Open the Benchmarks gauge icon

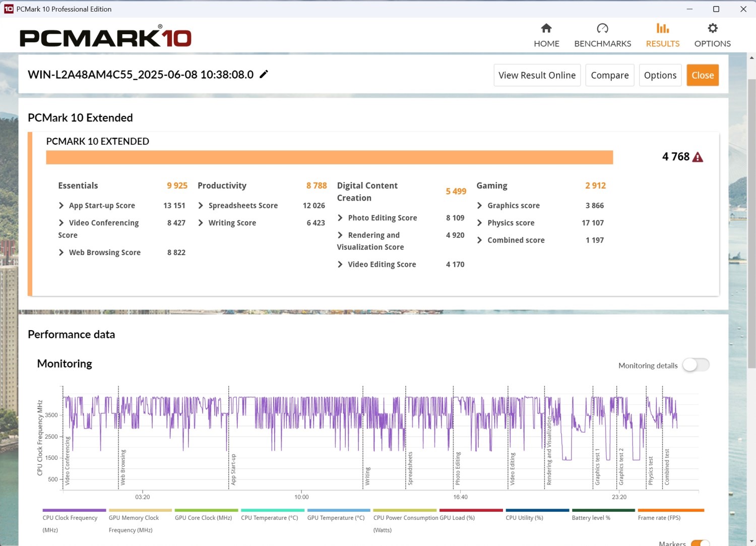tap(602, 28)
